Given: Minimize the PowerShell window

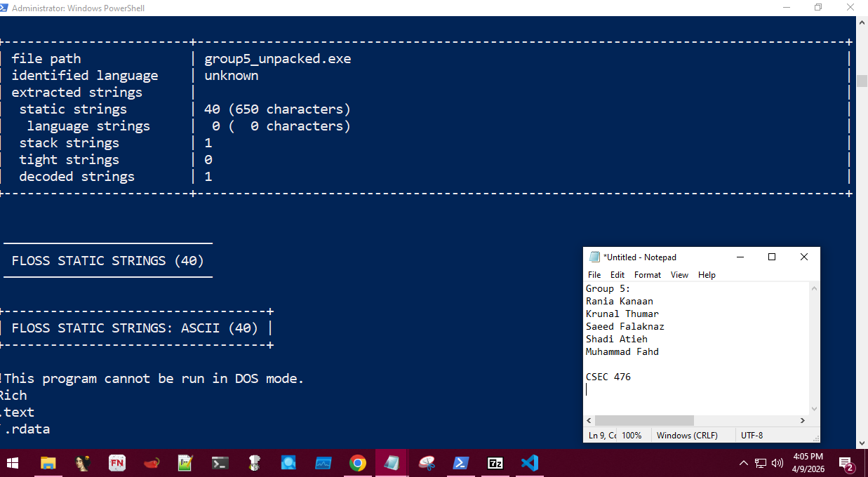Looking at the screenshot, I should (786, 8).
